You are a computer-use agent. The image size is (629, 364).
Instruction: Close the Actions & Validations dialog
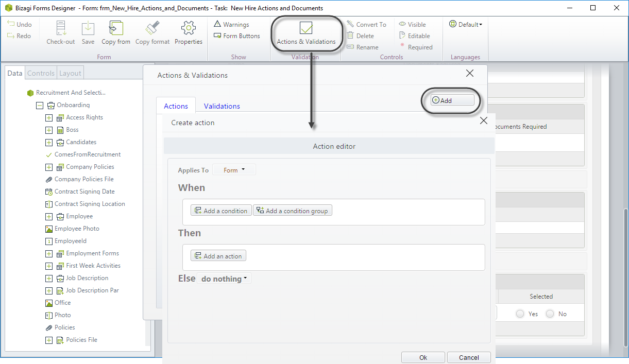(x=469, y=73)
